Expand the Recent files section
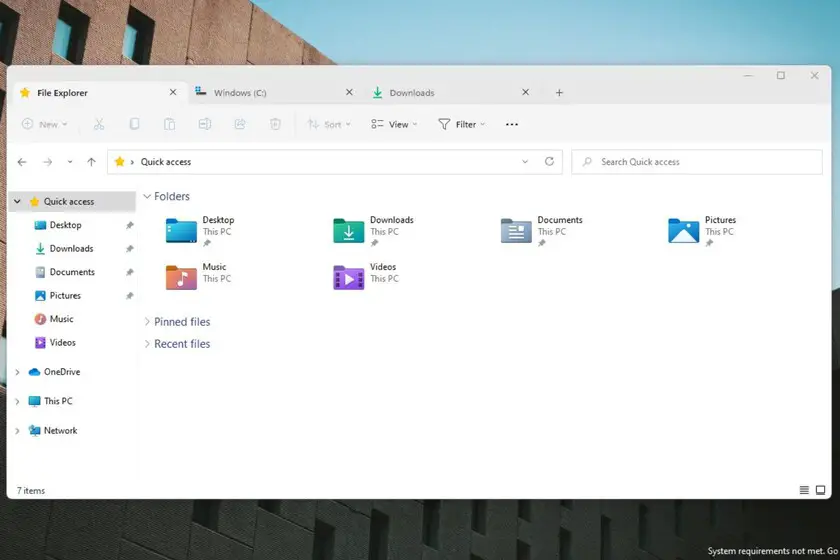This screenshot has width=840, height=560. click(x=147, y=344)
